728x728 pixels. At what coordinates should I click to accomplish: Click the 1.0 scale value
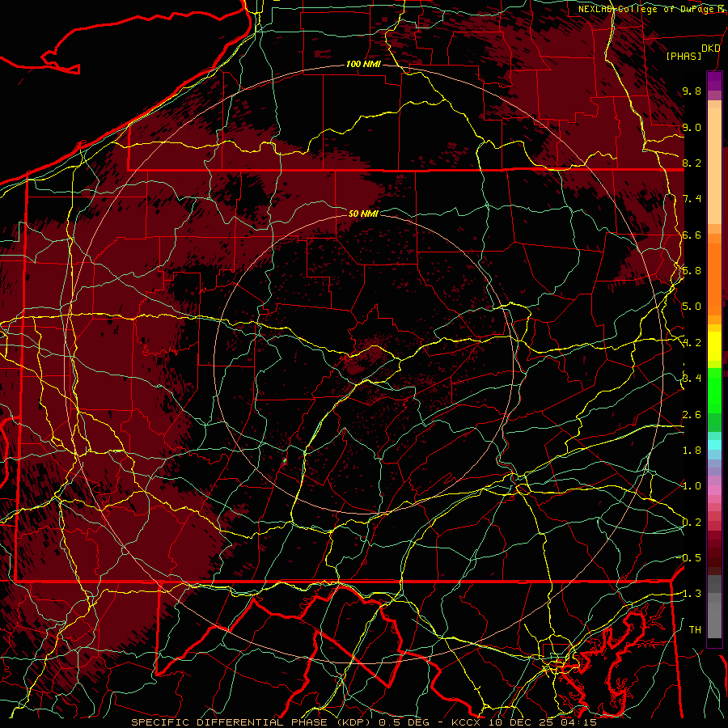pyautogui.click(x=692, y=486)
